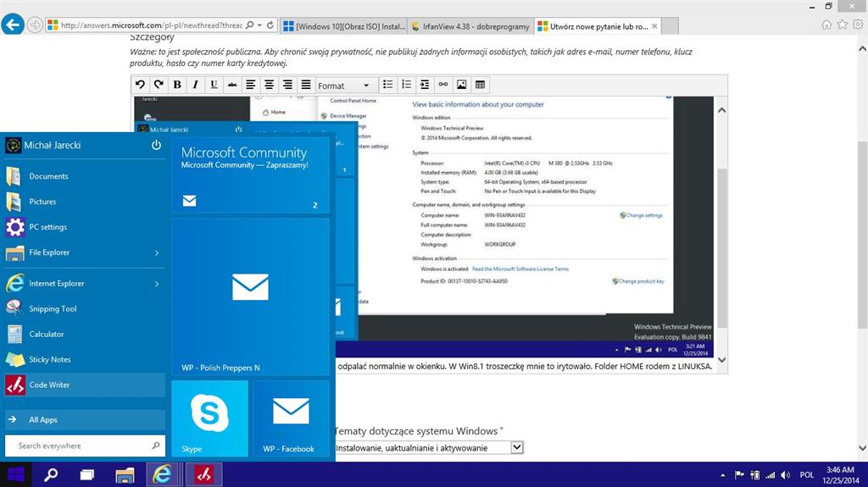Click the browser Back button
Screen dimensions: 868x487
(x=12, y=25)
